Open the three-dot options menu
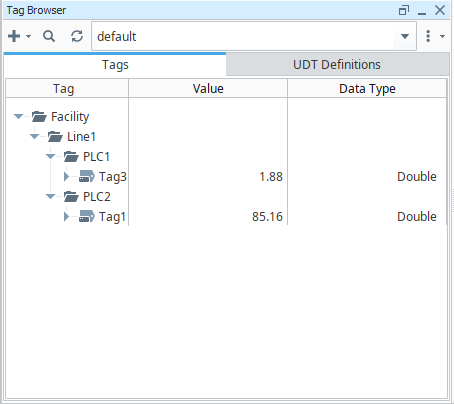This screenshot has width=454, height=404. (428, 36)
